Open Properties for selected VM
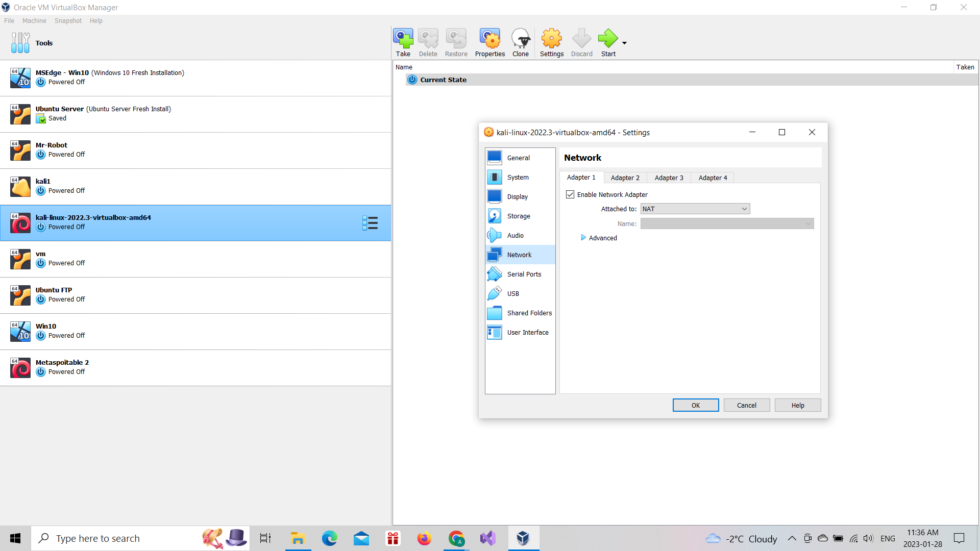The height and width of the screenshot is (551, 980). pyautogui.click(x=489, y=42)
